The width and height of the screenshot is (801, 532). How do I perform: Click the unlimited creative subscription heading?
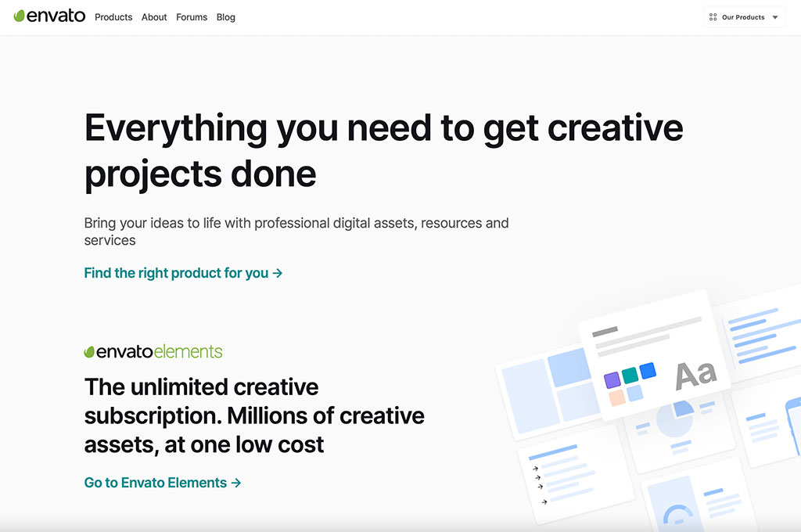tap(254, 415)
